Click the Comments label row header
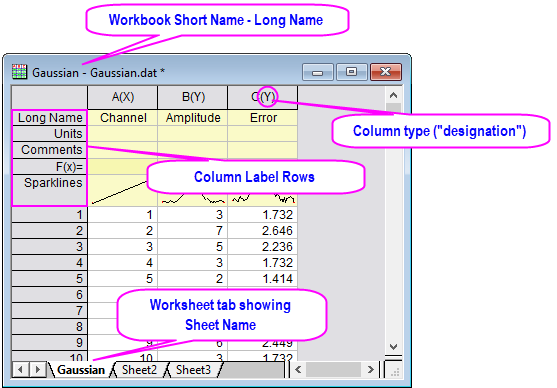Viewport: 557px width, 388px height. tap(49, 150)
